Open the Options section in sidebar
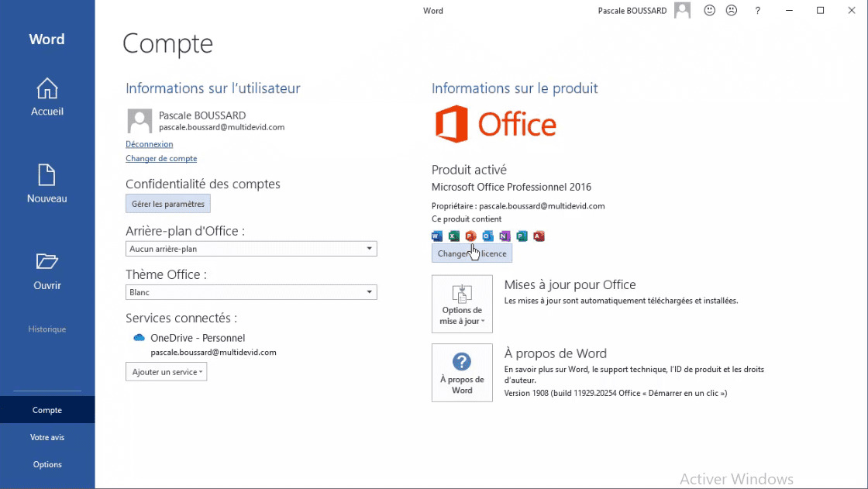Viewport: 868px width, 489px height. [x=46, y=464]
